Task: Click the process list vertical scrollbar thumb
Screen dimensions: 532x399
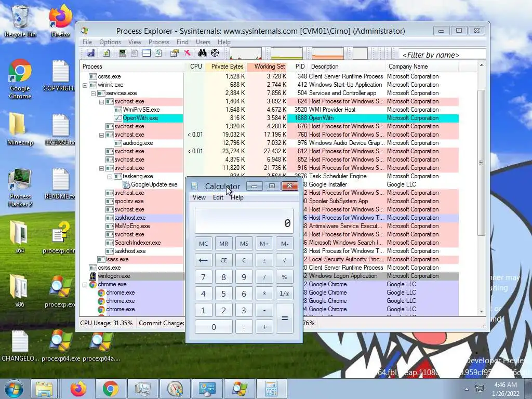Action: pos(482,163)
